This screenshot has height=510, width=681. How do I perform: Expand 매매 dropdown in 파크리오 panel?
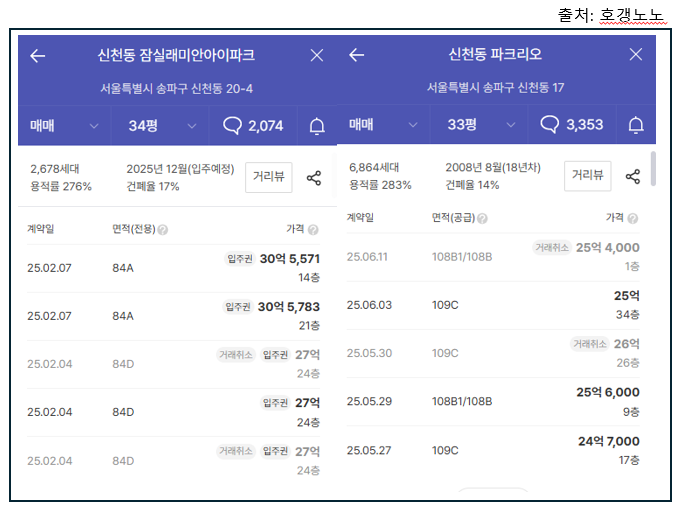[x=383, y=125]
